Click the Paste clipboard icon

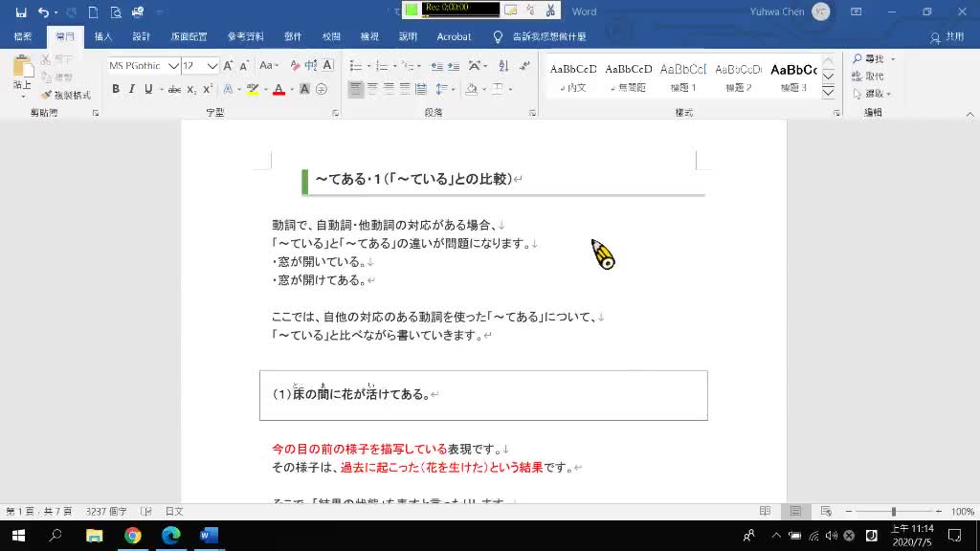click(x=23, y=67)
